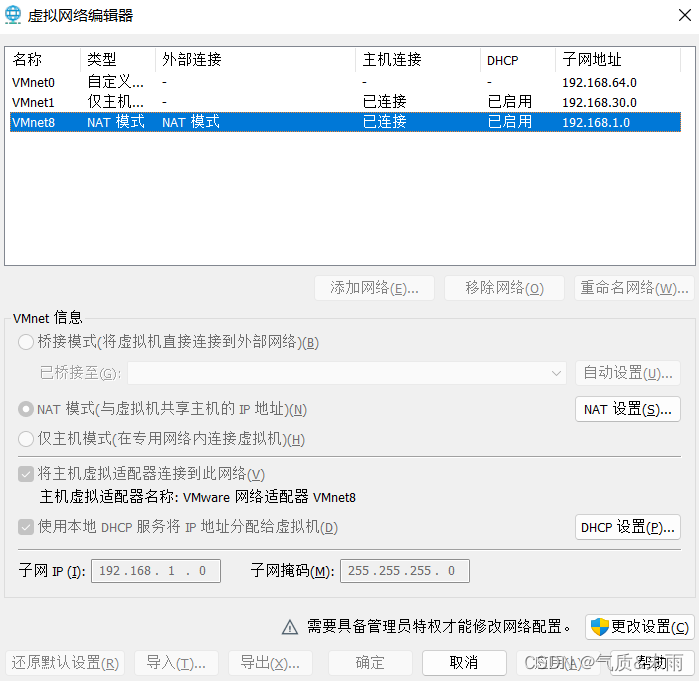
Task: Click 添加网络(E)... button
Action: [x=374, y=288]
